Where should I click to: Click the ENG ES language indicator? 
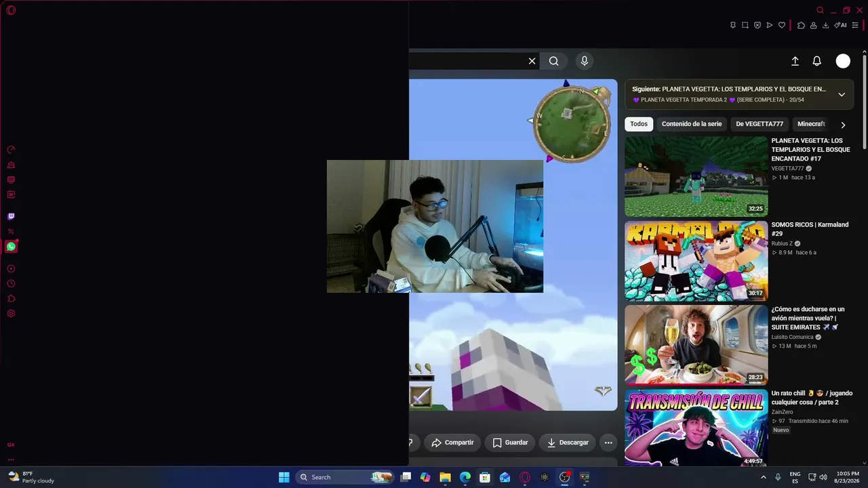pos(795,477)
